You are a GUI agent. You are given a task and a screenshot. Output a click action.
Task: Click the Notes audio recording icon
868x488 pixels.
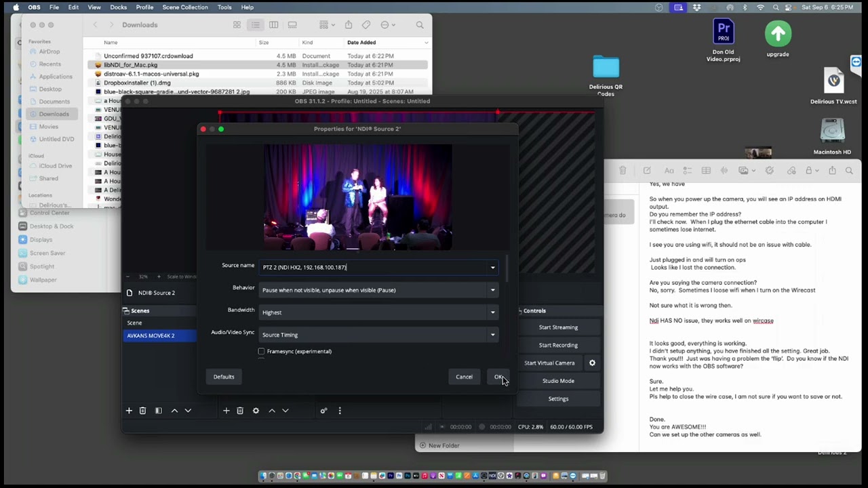724,171
